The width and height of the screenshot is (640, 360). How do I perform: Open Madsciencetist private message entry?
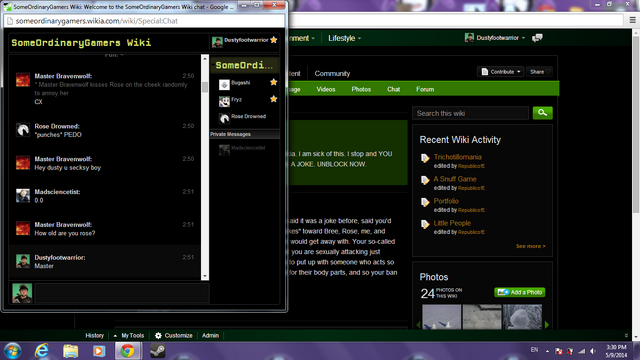coord(244,149)
